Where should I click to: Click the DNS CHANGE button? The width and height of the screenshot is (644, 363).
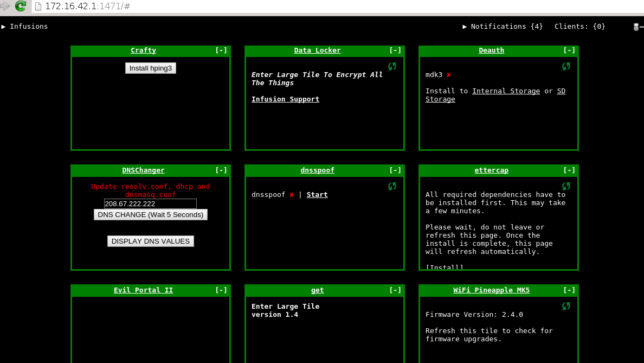pyautogui.click(x=151, y=214)
